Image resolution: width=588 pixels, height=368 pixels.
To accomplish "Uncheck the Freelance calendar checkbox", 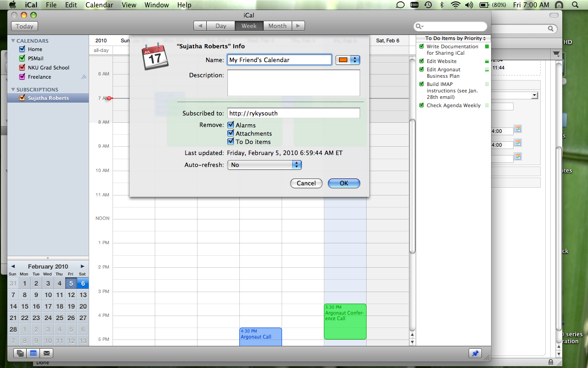I will pyautogui.click(x=22, y=76).
